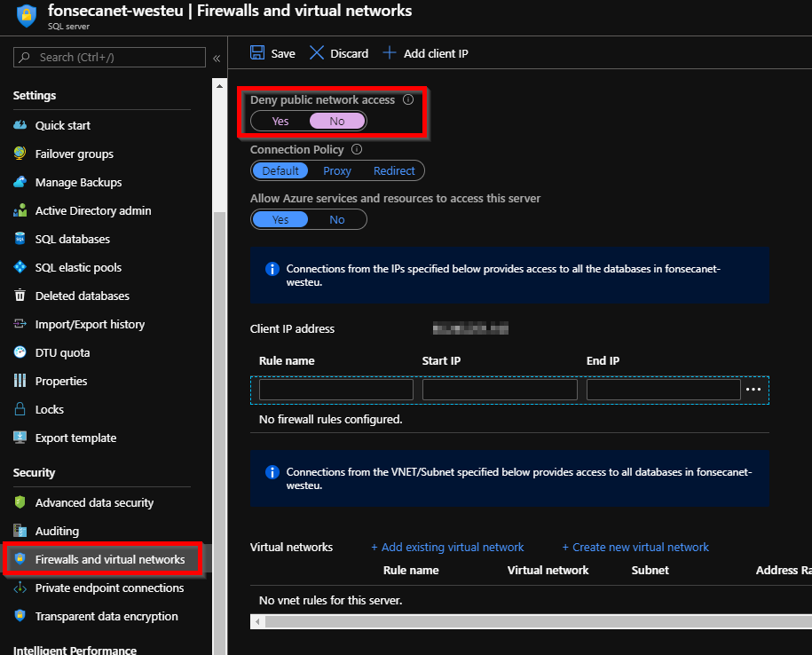Click the Save button label

click(x=283, y=53)
